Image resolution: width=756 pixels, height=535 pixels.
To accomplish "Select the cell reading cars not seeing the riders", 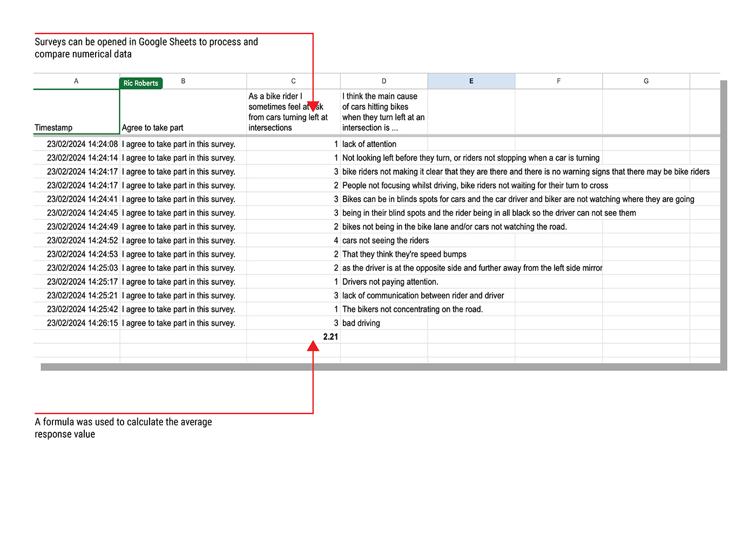I will [383, 240].
